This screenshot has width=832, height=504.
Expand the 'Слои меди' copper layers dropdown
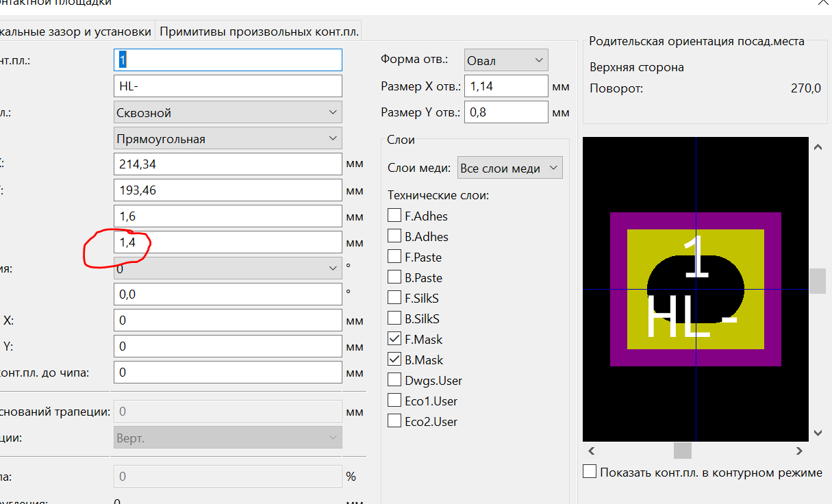509,168
